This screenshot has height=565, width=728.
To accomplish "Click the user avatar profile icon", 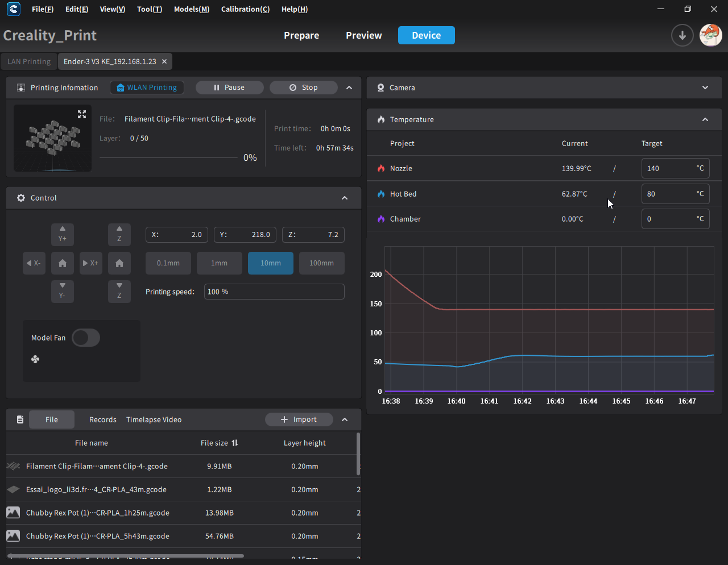I will (710, 35).
